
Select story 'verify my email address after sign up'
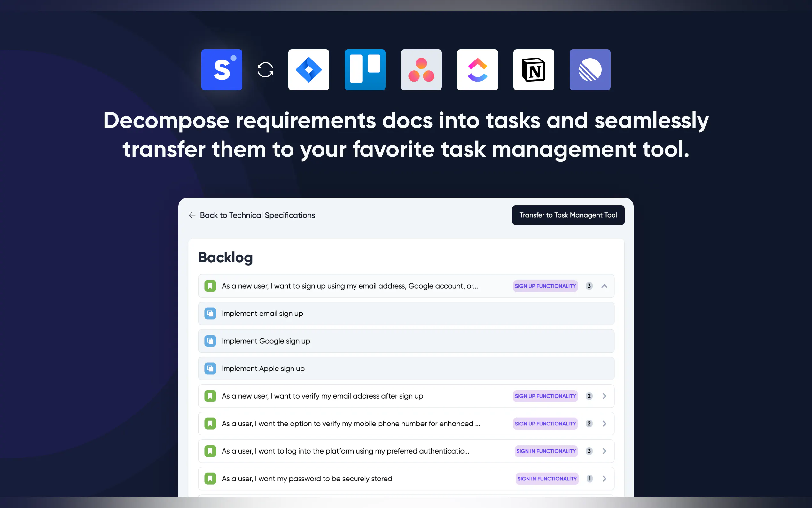406,396
